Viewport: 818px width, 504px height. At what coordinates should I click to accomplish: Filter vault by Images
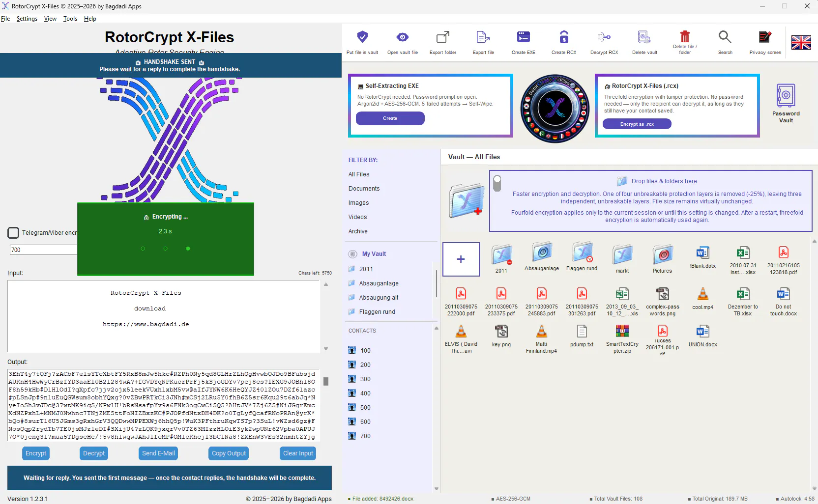[x=358, y=203]
